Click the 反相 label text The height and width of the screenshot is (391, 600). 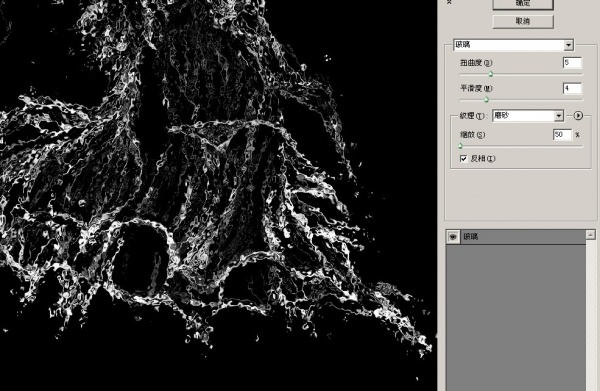[483, 158]
